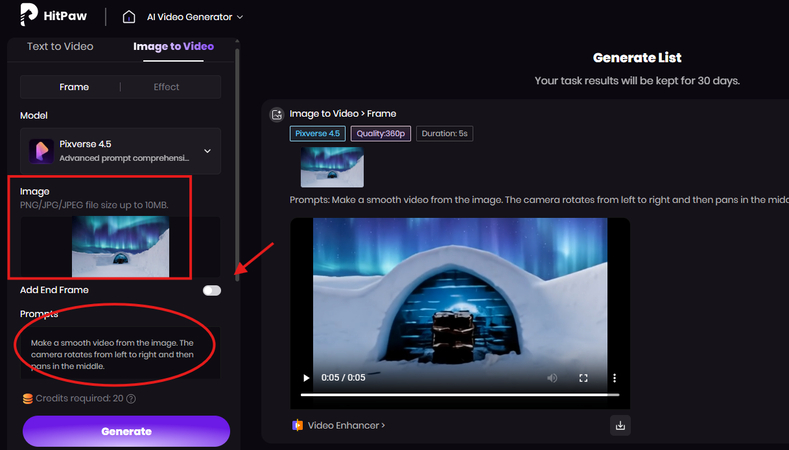Click the Prompts text input field

[x=120, y=353]
